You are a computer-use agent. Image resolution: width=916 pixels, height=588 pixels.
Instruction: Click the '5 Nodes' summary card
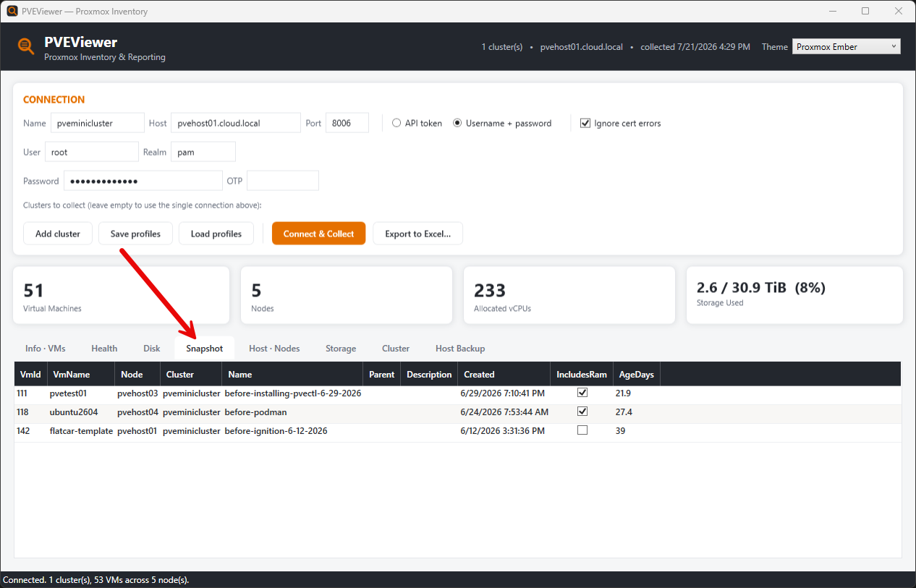347,295
